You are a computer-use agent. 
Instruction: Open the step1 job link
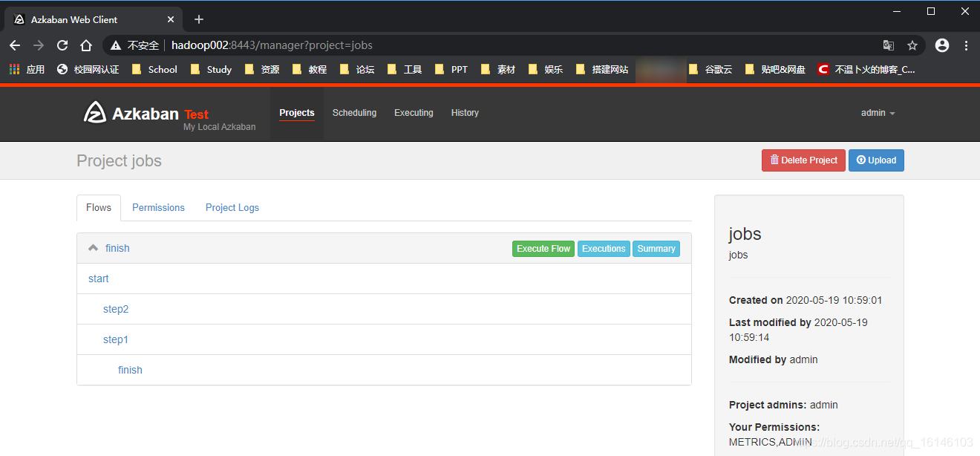(116, 339)
